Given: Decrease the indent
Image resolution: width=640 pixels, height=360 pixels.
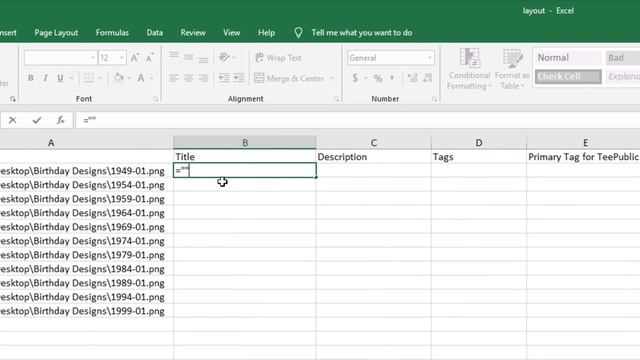Looking at the screenshot, I should tap(224, 78).
